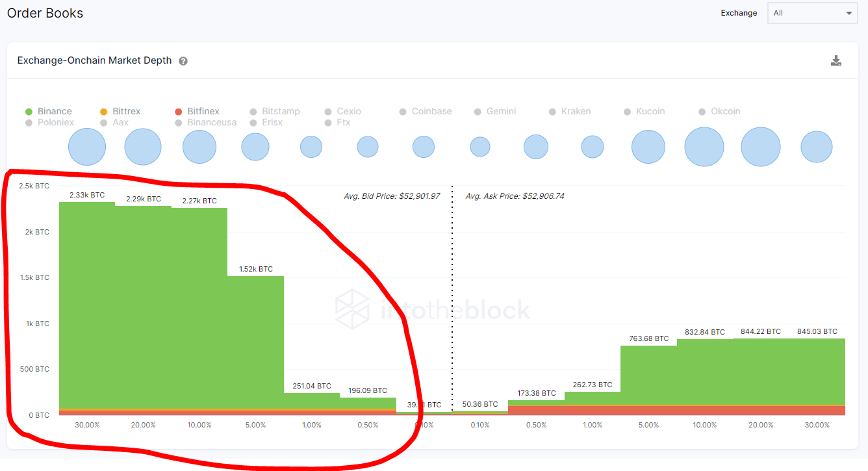Click bubble above 10.00% bid column
Viewport: 868px width, 471px height.
[x=199, y=147]
